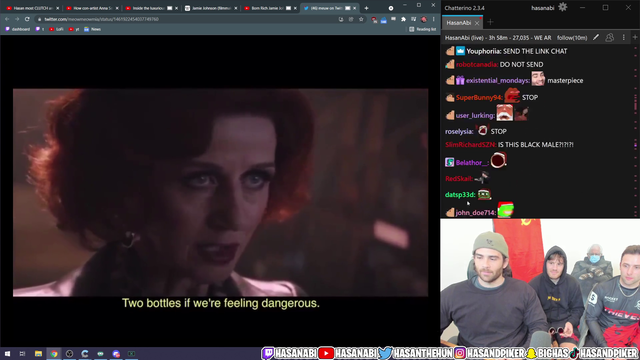Click username Youphoriia in chat

[484, 51]
